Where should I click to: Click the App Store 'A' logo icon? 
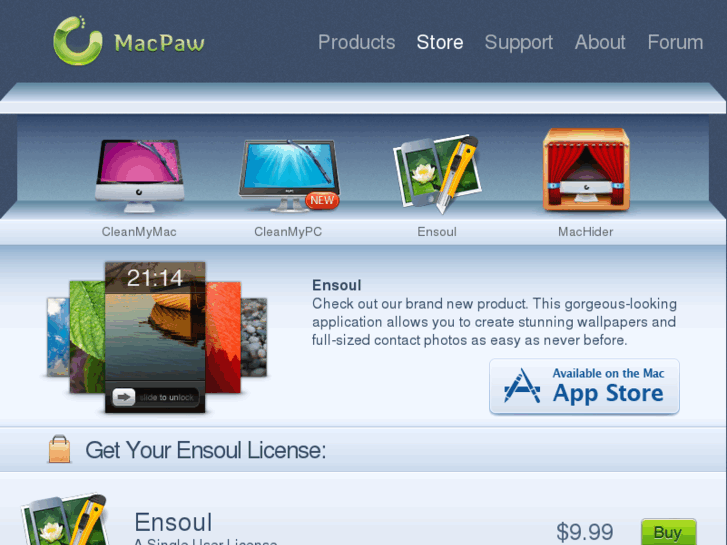[522, 386]
